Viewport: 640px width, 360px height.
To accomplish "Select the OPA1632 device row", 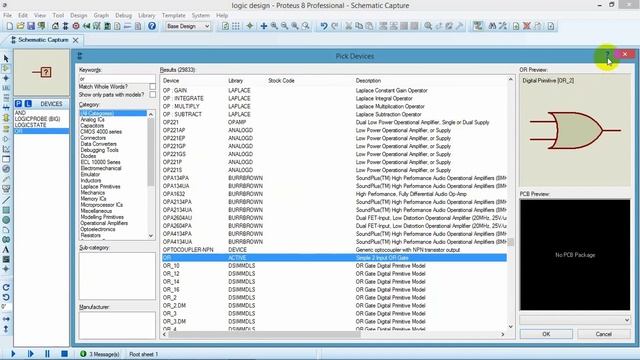I will click(x=334, y=194).
